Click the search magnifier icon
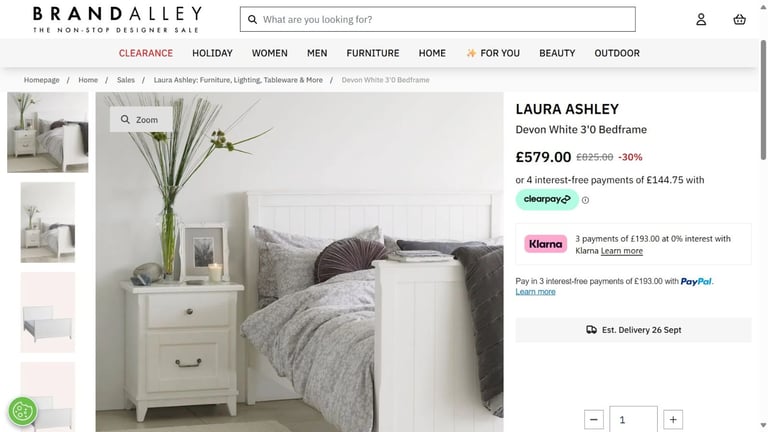This screenshot has height=432, width=768. click(x=252, y=20)
